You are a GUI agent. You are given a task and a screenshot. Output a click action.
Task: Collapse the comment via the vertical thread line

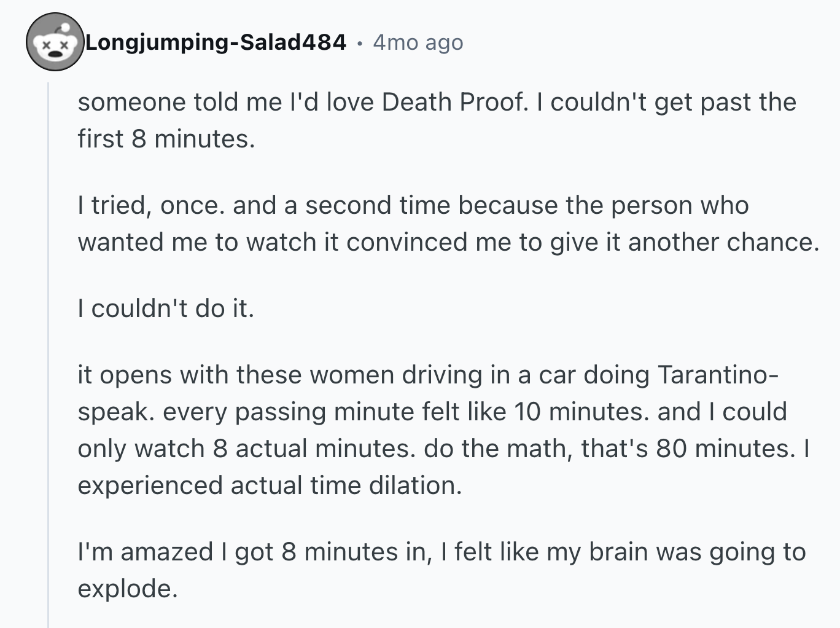(49, 355)
